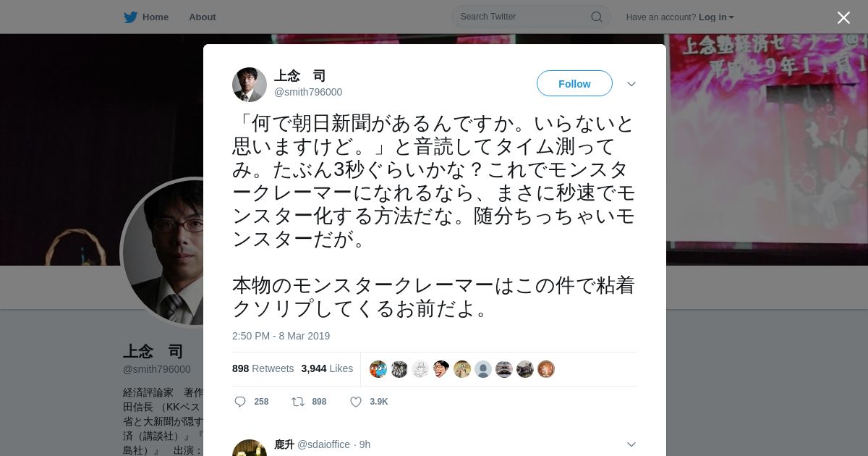Expand options chevron on 鹿升 reply

pos(631,444)
